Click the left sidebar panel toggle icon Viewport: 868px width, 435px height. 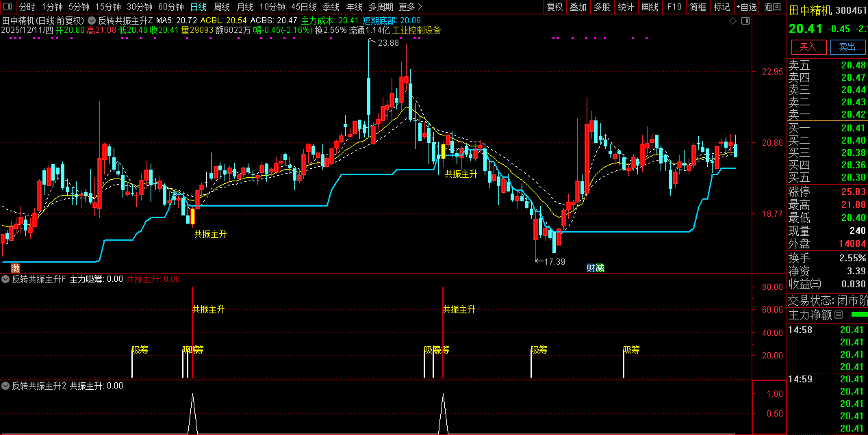click(x=7, y=7)
